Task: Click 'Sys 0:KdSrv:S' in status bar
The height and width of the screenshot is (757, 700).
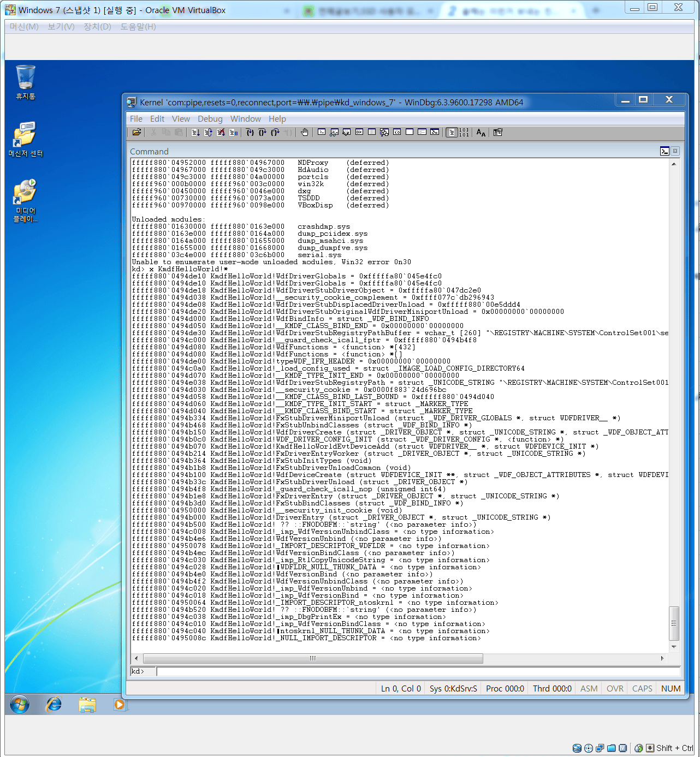Action: (453, 688)
